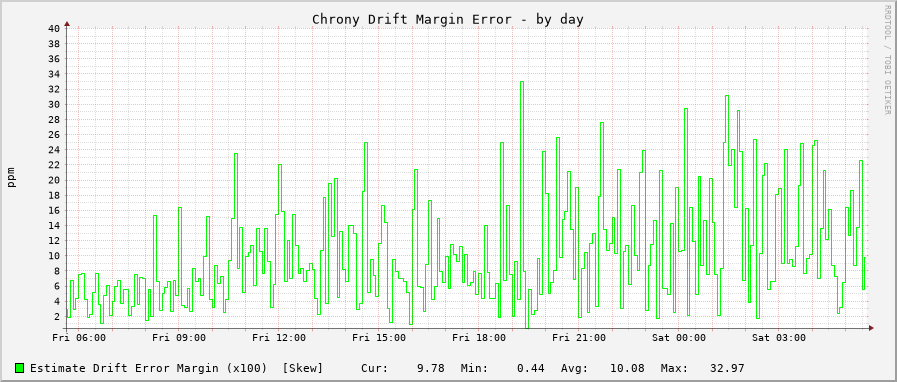The height and width of the screenshot is (382, 897).
Task: Click the 'Sat 03:00' x-axis label
Action: tap(779, 338)
